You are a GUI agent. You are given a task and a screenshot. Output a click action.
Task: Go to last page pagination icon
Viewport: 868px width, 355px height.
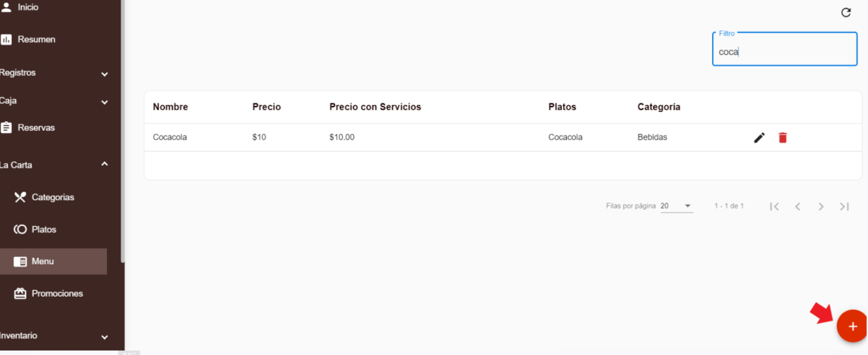[x=845, y=206]
